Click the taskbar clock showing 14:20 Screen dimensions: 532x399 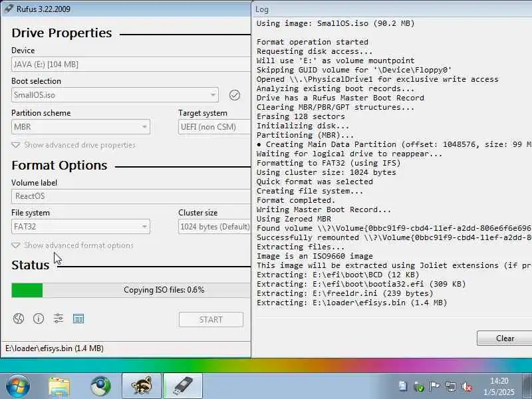pyautogui.click(x=499, y=386)
